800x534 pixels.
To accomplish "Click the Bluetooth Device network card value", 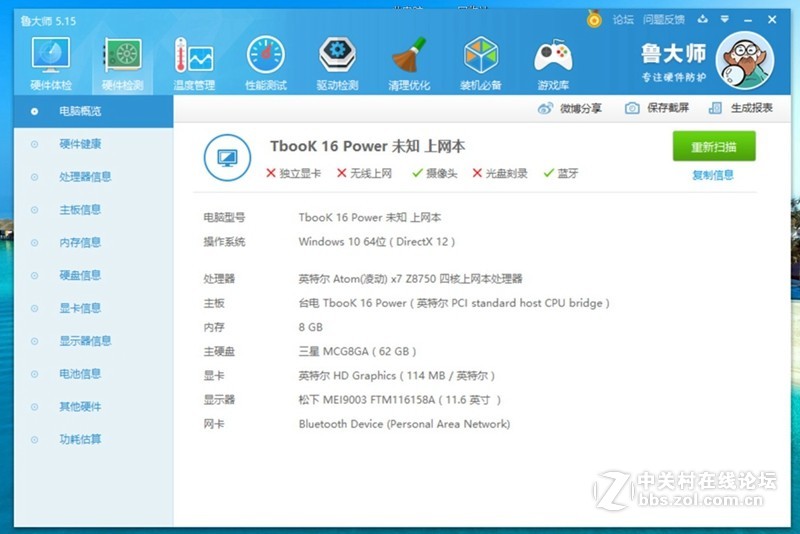I will [x=404, y=424].
